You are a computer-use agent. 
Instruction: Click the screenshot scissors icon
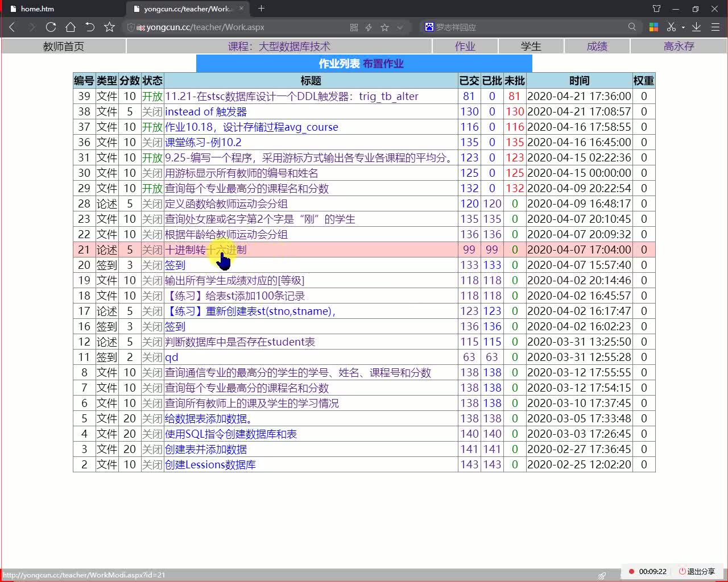[x=671, y=27]
